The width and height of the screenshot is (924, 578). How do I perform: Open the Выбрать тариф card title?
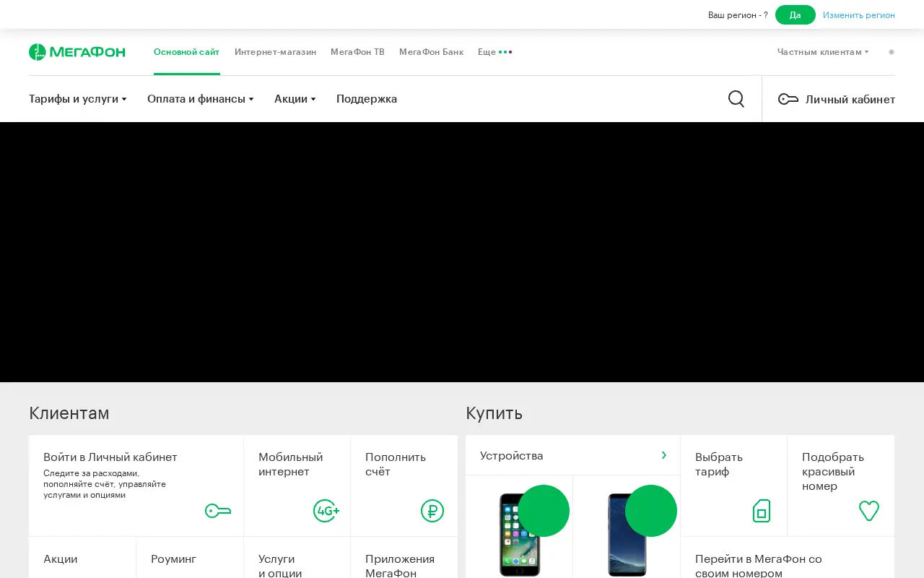pyautogui.click(x=719, y=465)
